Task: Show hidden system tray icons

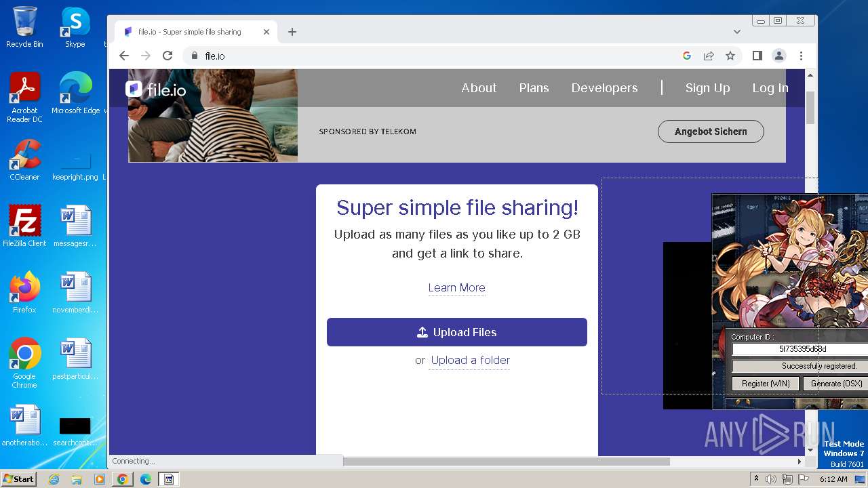Action: coord(756,479)
